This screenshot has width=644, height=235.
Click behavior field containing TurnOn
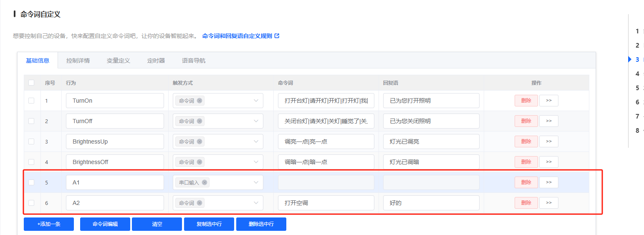coord(115,101)
